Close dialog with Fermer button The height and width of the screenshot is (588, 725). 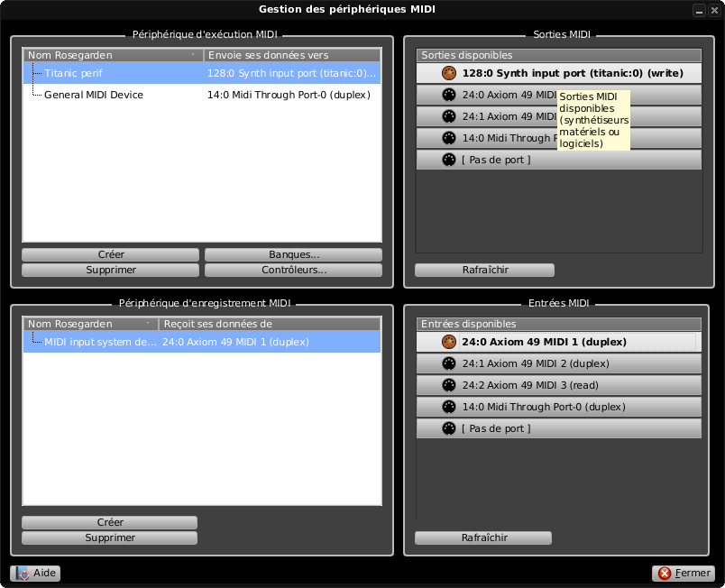[x=684, y=574]
